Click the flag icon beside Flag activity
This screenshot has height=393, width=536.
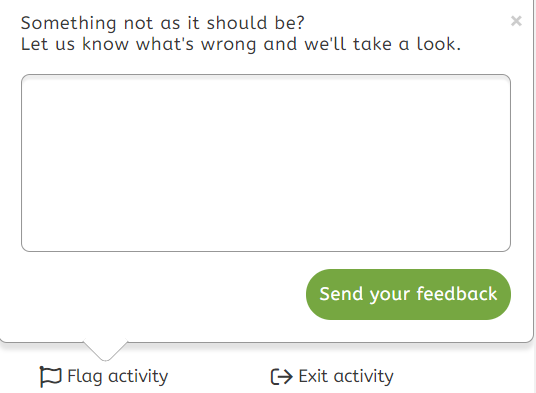pyautogui.click(x=51, y=377)
